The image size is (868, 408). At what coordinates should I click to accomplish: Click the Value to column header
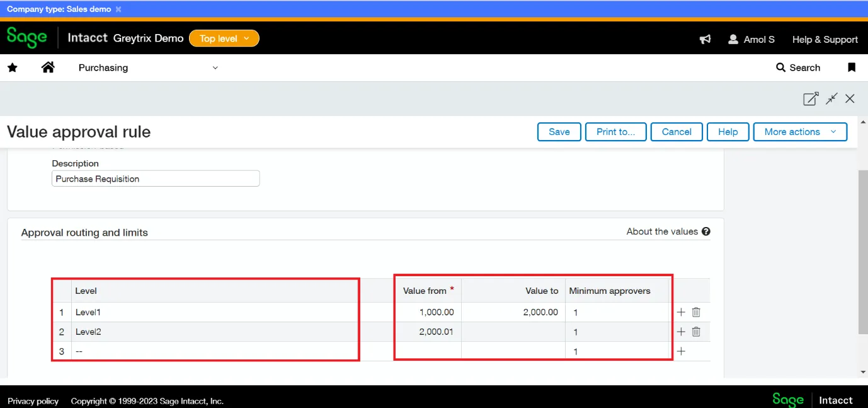[513, 291]
